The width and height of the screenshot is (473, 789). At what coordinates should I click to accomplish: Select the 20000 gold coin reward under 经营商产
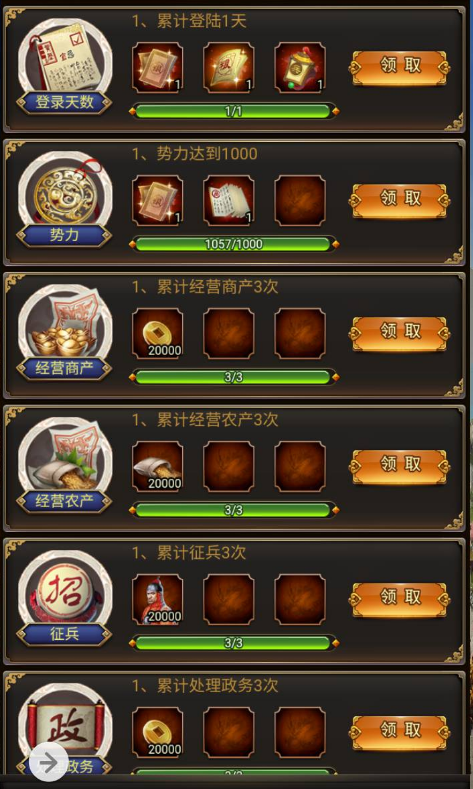157,334
